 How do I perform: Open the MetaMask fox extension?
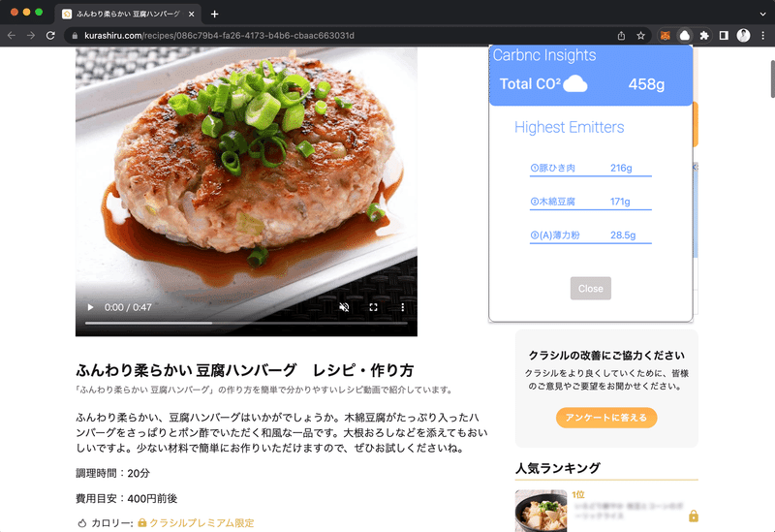tap(666, 36)
